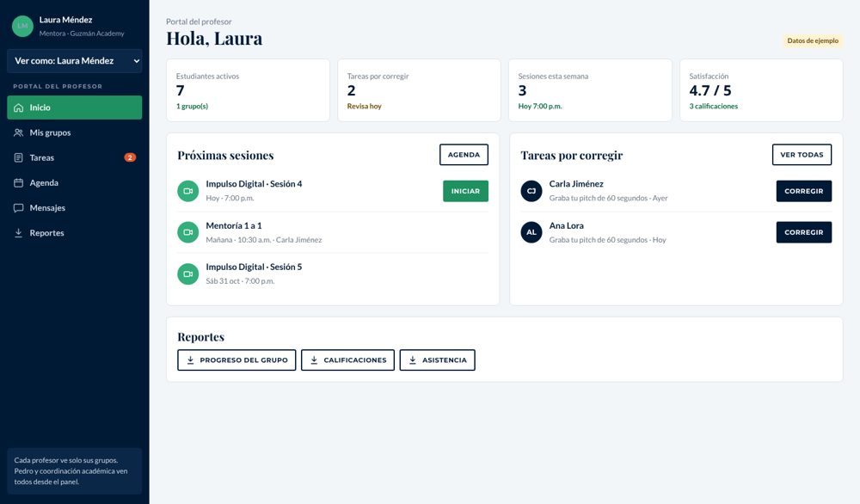
Task: Download the ASISTENCIA report
Action: coord(437,360)
